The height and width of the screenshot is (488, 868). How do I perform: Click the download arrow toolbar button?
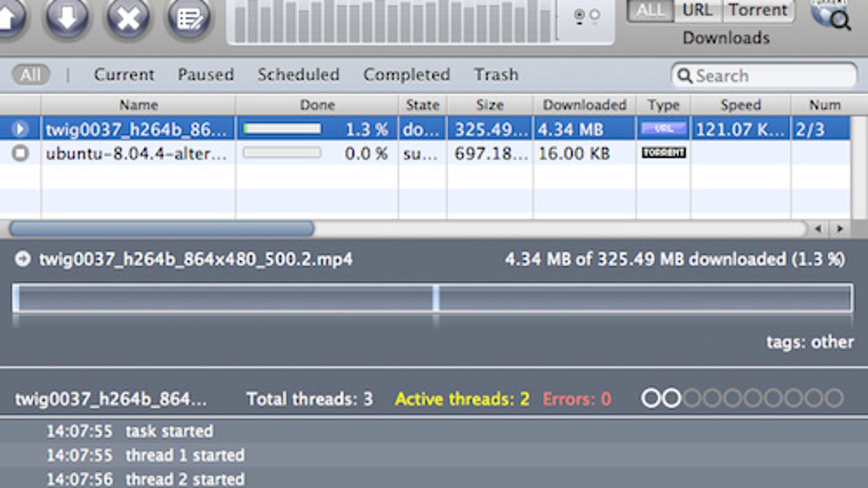pyautogui.click(x=67, y=18)
